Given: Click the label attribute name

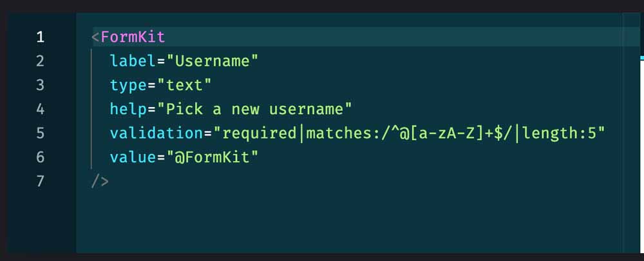Looking at the screenshot, I should point(133,61).
